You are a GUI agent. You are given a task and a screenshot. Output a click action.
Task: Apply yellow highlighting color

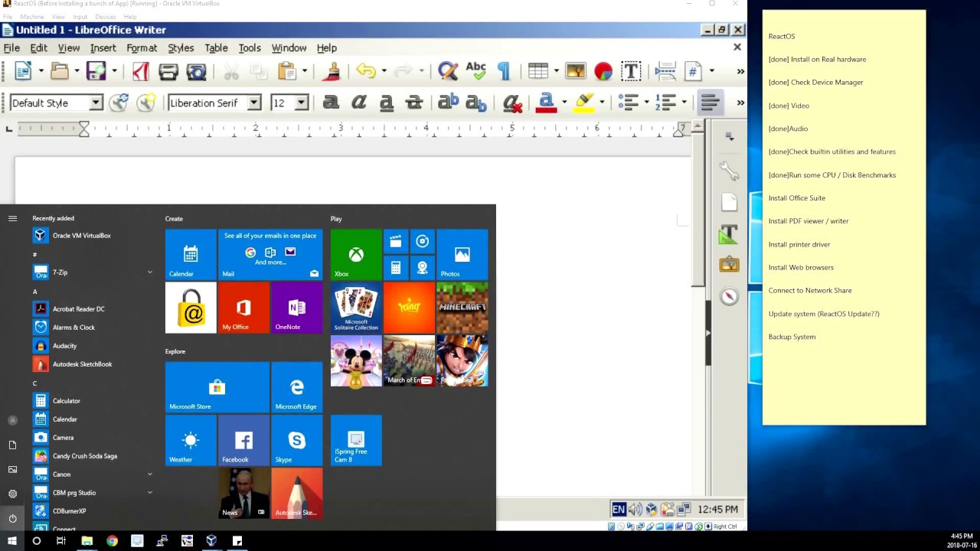pos(584,103)
